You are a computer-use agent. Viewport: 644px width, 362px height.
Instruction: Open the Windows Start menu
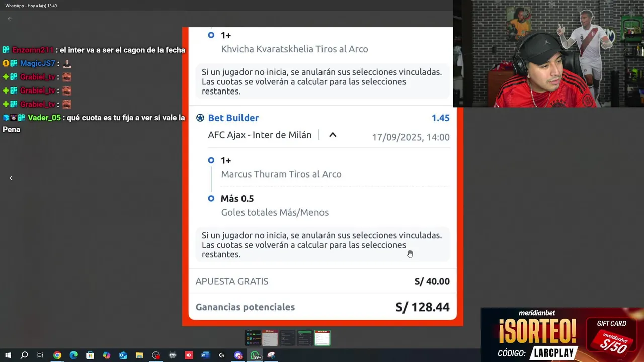[8, 355]
